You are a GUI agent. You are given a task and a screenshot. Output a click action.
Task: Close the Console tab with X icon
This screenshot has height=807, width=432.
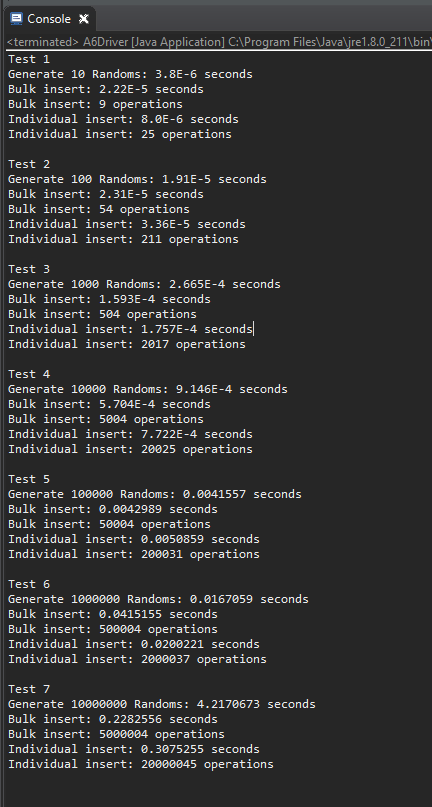click(x=83, y=19)
